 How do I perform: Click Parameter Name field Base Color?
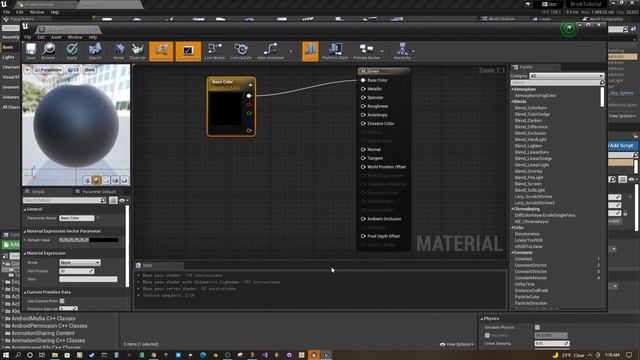pyautogui.click(x=76, y=218)
